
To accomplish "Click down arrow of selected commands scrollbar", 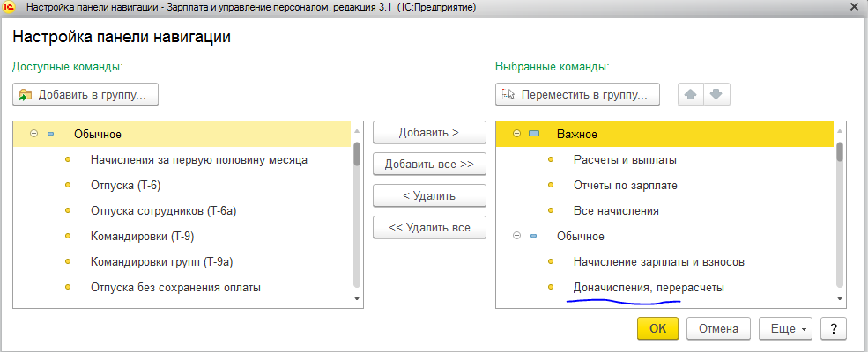I will [x=840, y=297].
